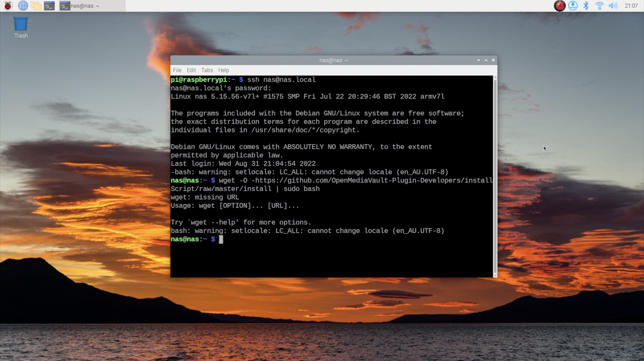Minimize the terminal with down chevron

click(x=478, y=60)
